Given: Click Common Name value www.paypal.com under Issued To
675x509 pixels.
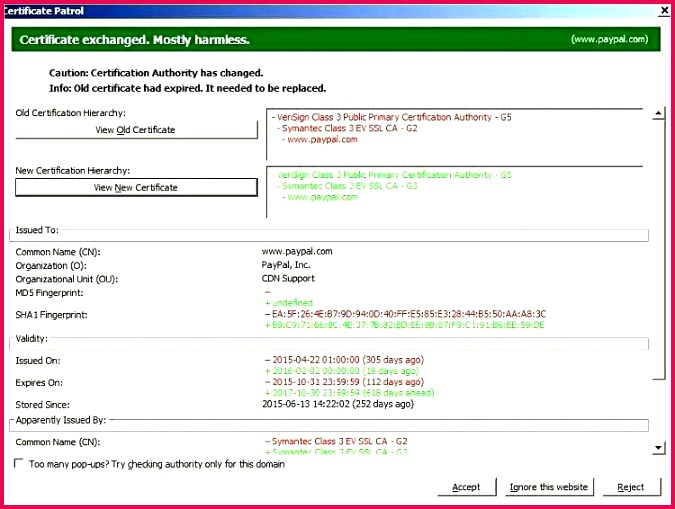Looking at the screenshot, I should [297, 251].
